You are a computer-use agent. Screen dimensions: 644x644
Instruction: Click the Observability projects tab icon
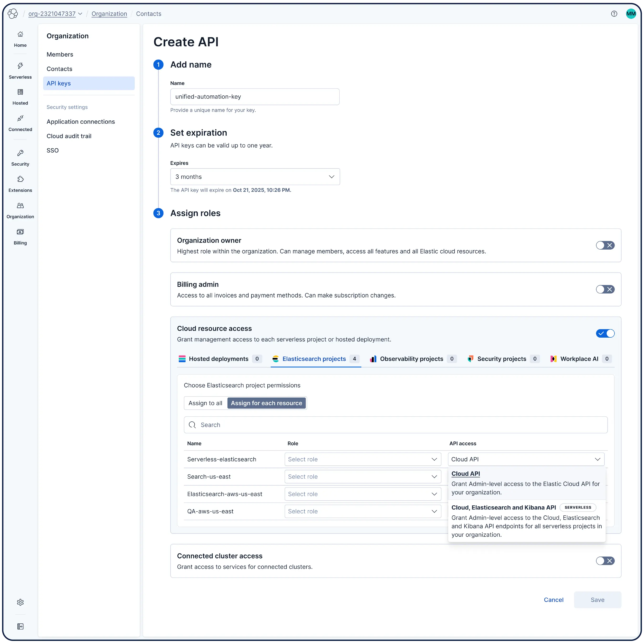(373, 359)
